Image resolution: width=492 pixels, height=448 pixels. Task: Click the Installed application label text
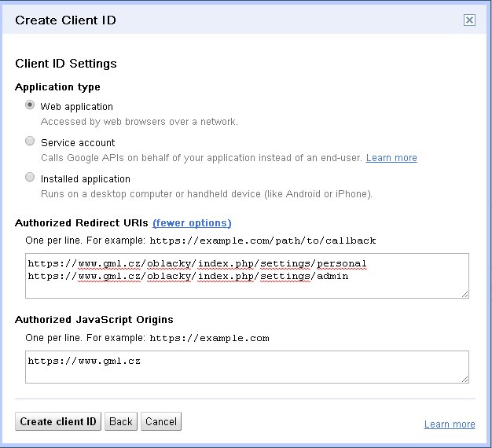[86, 179]
